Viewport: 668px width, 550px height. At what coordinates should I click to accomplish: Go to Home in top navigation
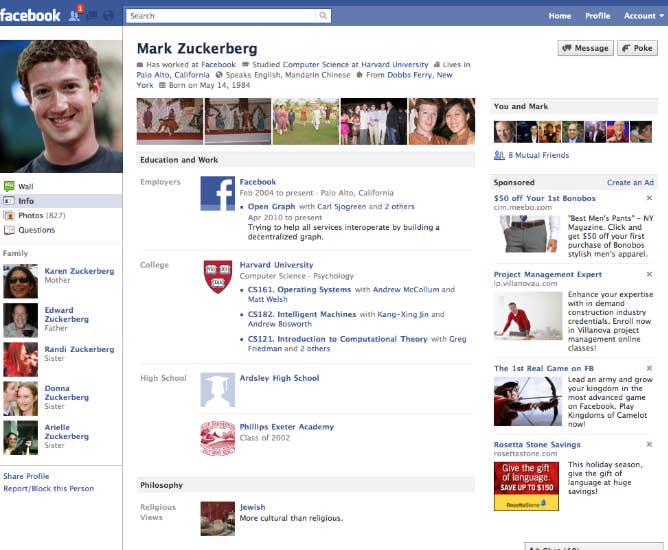coord(560,16)
